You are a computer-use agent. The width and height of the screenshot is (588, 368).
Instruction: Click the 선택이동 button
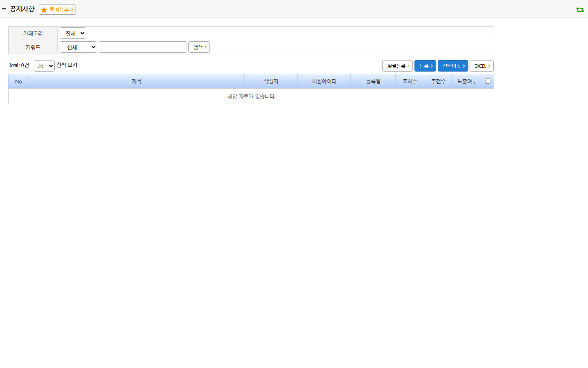[453, 66]
